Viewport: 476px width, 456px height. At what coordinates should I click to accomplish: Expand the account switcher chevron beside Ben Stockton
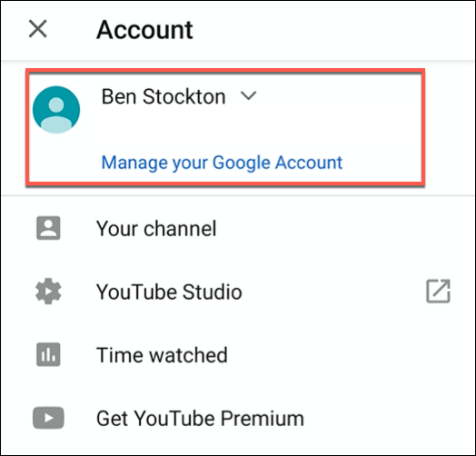[x=249, y=96]
